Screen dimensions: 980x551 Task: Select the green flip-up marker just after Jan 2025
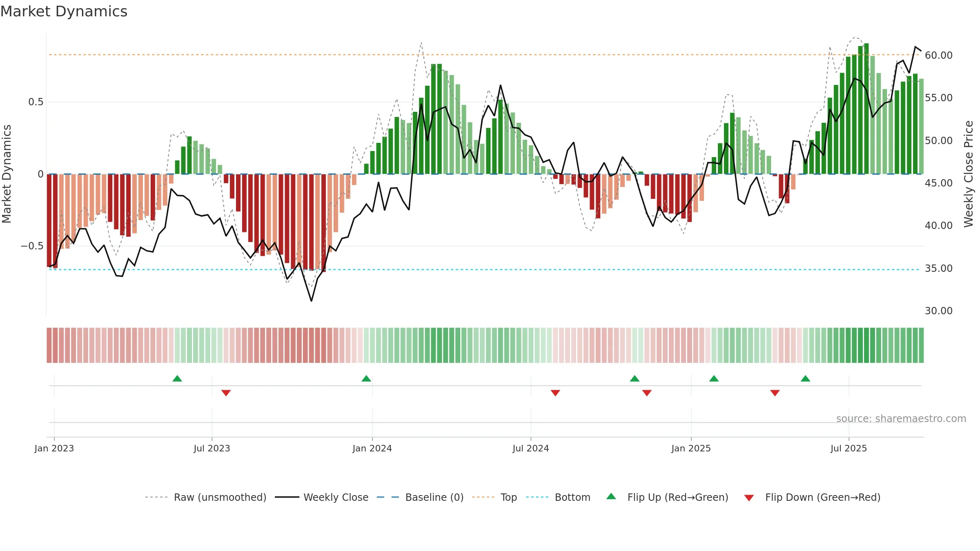pos(714,378)
